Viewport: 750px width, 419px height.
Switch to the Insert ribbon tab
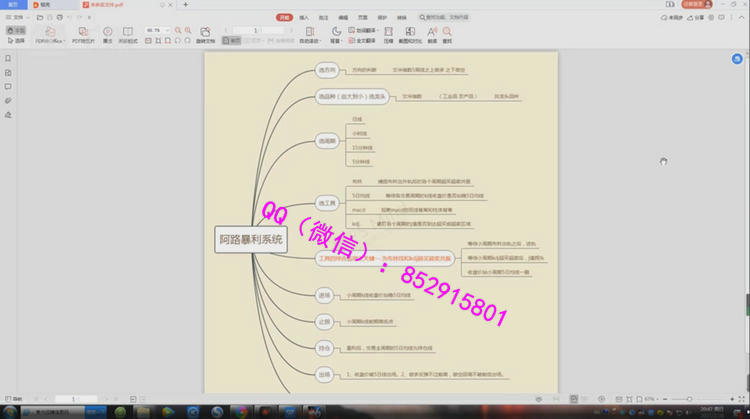305,17
